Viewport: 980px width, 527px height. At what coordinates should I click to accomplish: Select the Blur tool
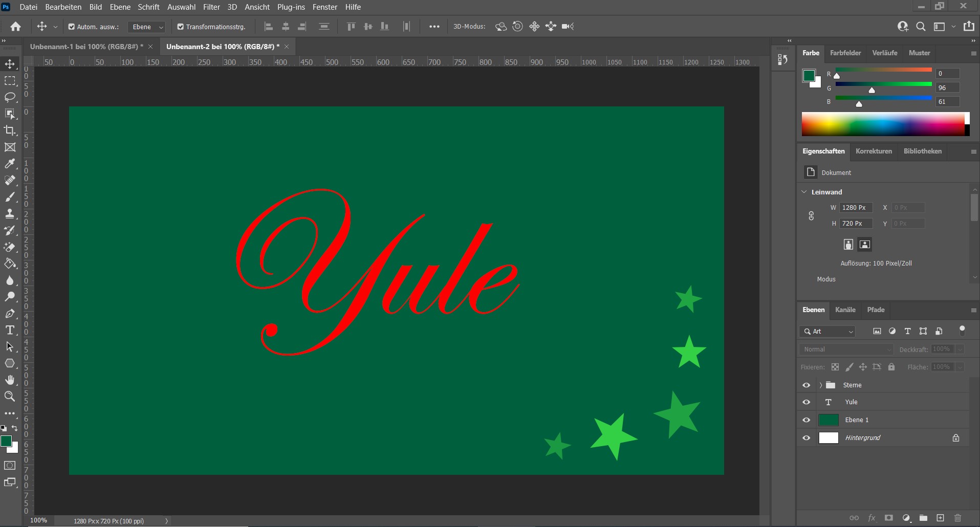pyautogui.click(x=10, y=280)
